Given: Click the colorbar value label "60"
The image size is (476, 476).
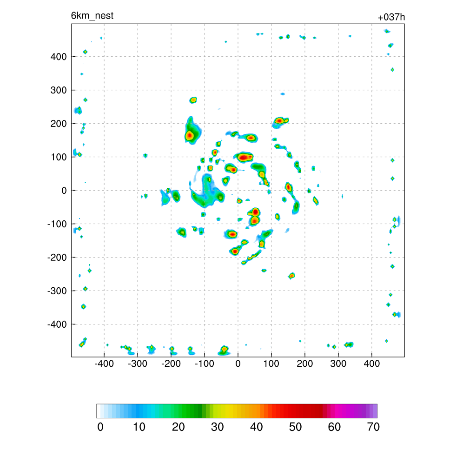Looking at the screenshot, I should (x=334, y=427).
